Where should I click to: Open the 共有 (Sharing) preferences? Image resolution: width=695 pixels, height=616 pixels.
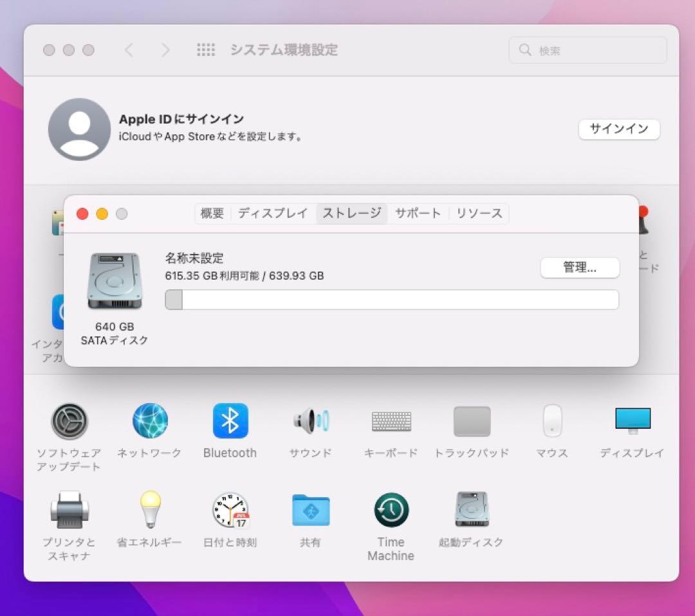pyautogui.click(x=310, y=509)
